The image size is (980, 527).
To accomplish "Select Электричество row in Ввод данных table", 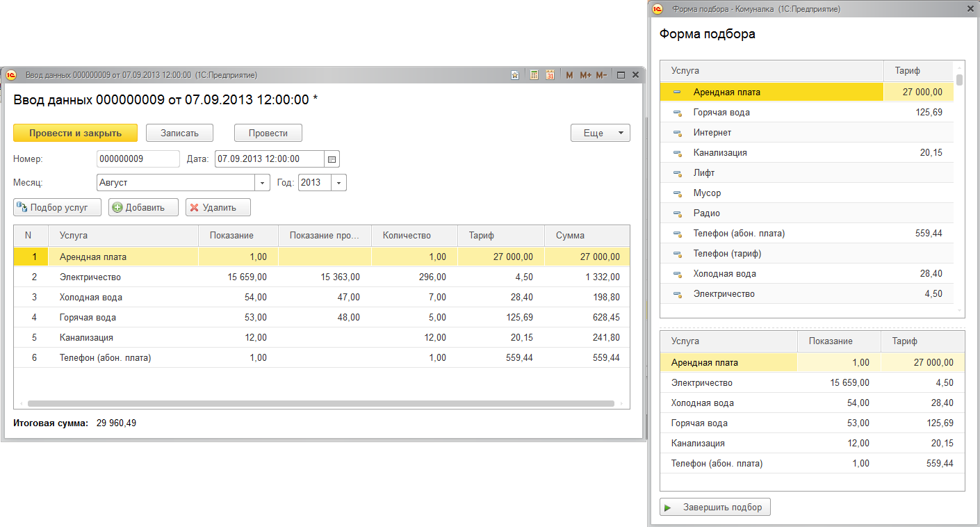I will click(x=322, y=277).
